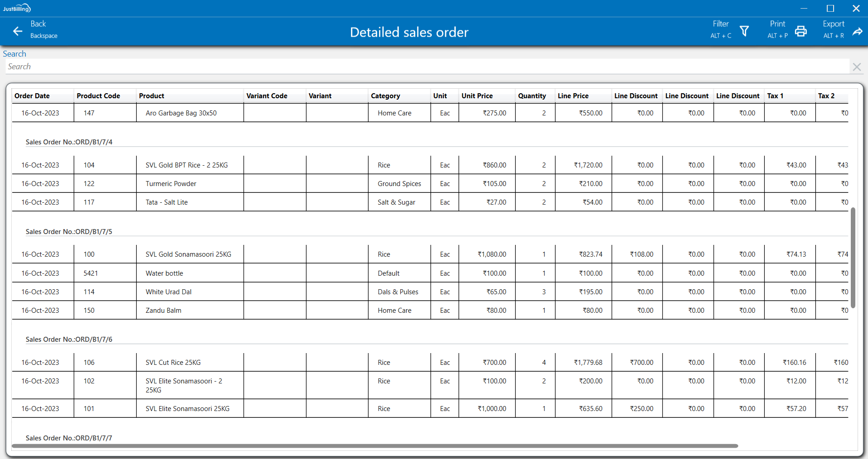Click the Print printer icon
This screenshot has height=459, width=868.
[x=801, y=31]
